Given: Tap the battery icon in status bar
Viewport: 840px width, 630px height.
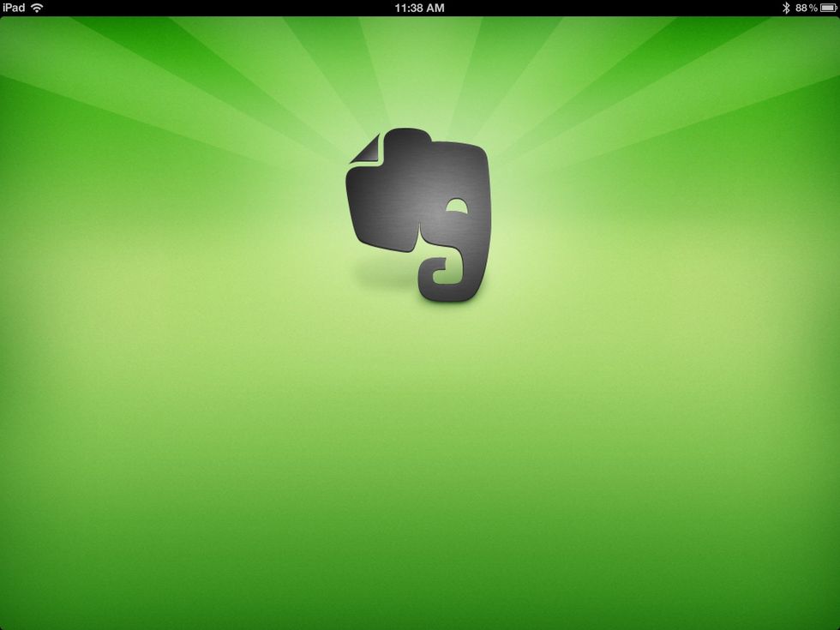Looking at the screenshot, I should [829, 8].
